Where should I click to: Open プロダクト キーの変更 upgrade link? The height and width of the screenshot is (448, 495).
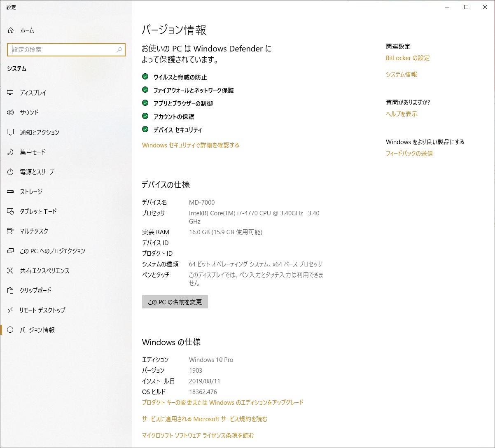223,402
